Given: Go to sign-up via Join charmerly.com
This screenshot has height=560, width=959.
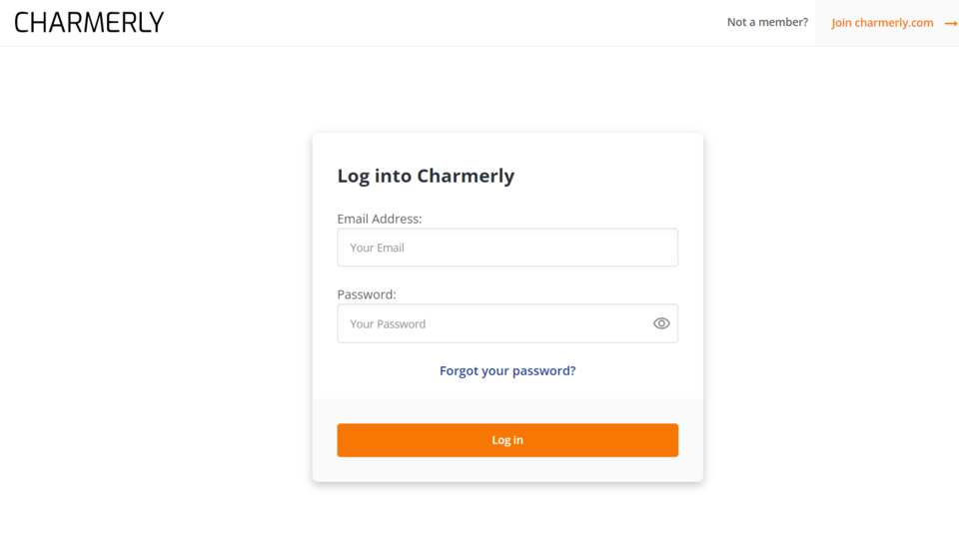Looking at the screenshot, I should (882, 23).
